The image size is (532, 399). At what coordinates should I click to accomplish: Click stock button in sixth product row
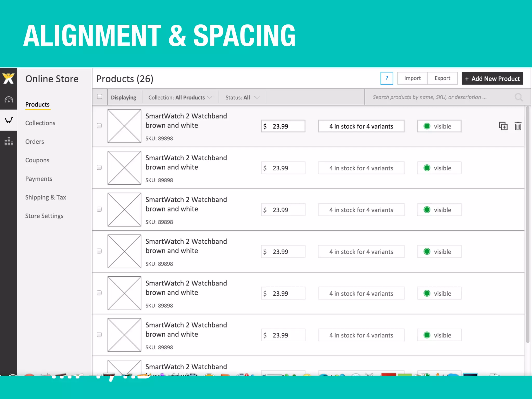(x=361, y=335)
